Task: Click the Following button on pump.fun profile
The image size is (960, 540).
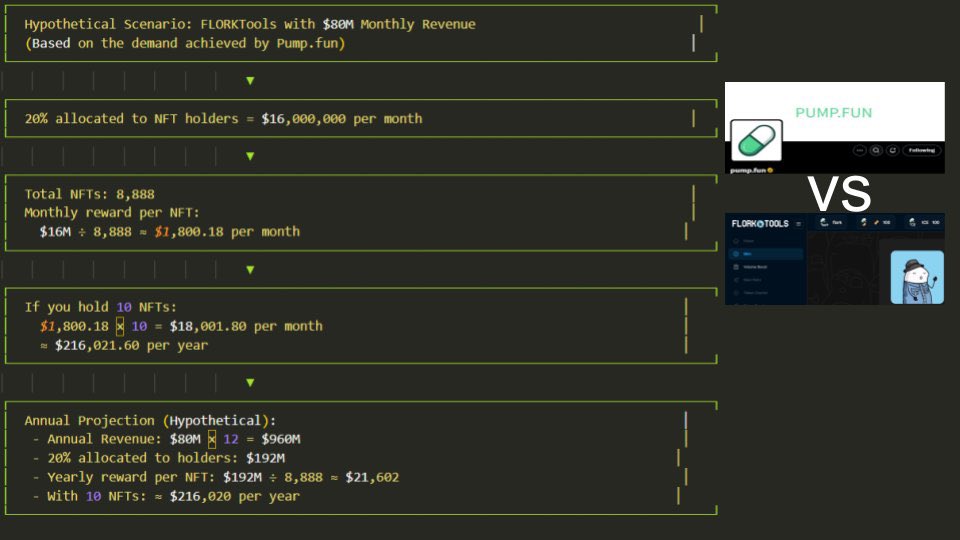Action: [921, 151]
